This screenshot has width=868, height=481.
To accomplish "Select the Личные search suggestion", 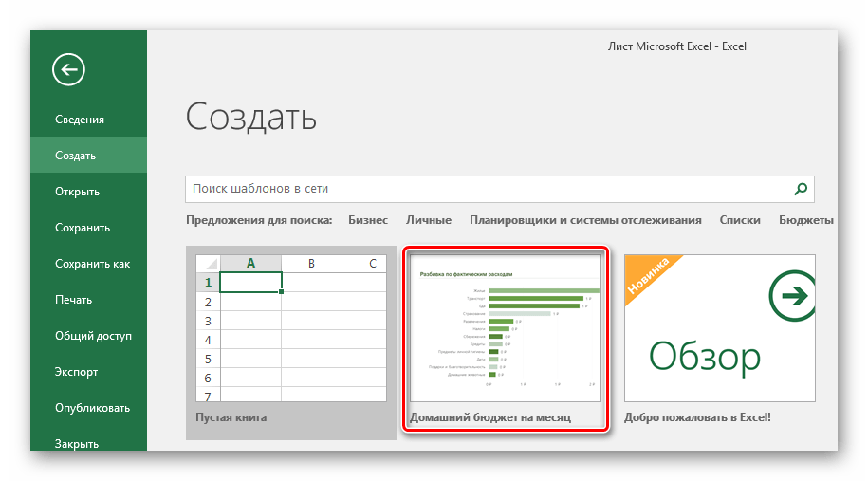I will click(x=429, y=220).
